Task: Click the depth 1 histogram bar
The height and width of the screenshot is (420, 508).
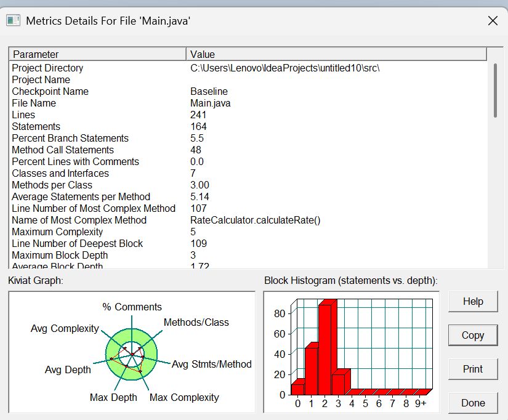Action: (x=312, y=371)
